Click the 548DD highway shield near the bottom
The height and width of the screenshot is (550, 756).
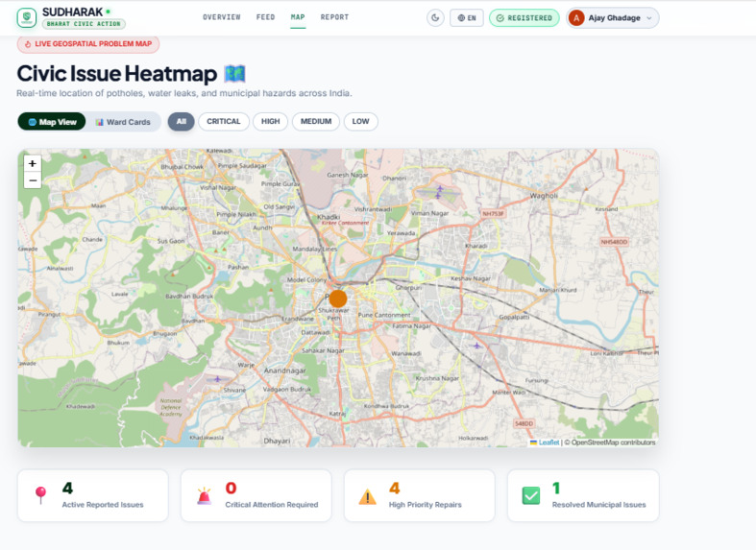[524, 424]
